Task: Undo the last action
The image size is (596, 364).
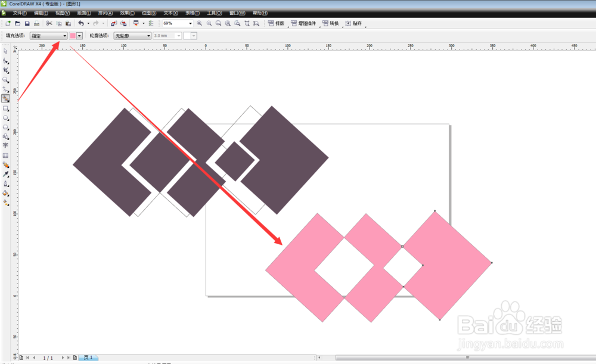Action: [x=81, y=24]
